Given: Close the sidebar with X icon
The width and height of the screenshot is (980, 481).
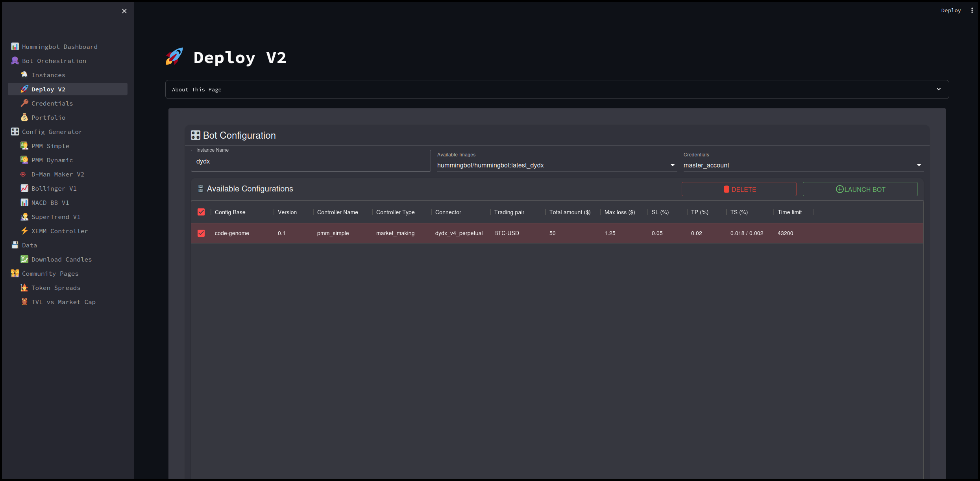Looking at the screenshot, I should click(124, 11).
